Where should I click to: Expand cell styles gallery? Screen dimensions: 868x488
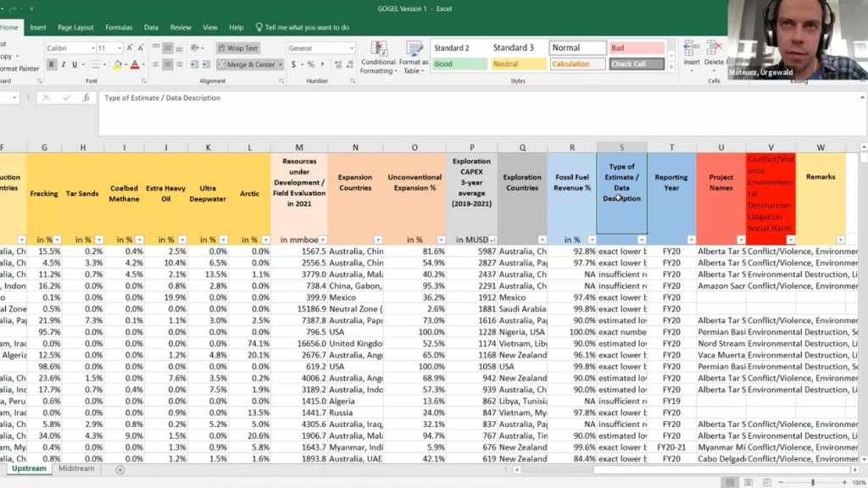tap(671, 68)
